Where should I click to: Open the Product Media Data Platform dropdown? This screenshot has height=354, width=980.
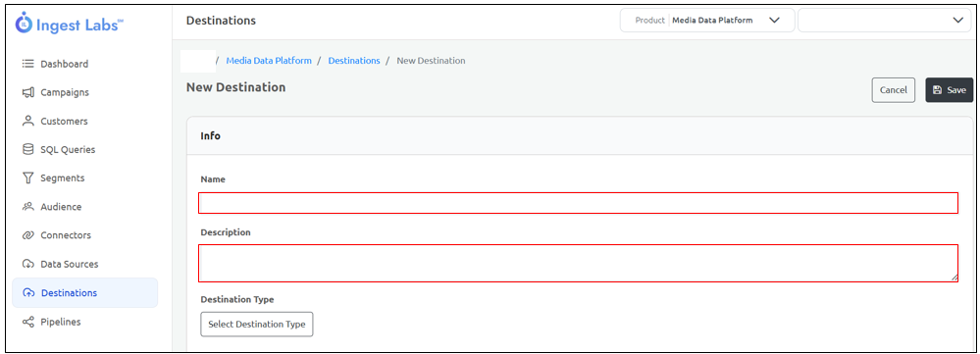(707, 20)
